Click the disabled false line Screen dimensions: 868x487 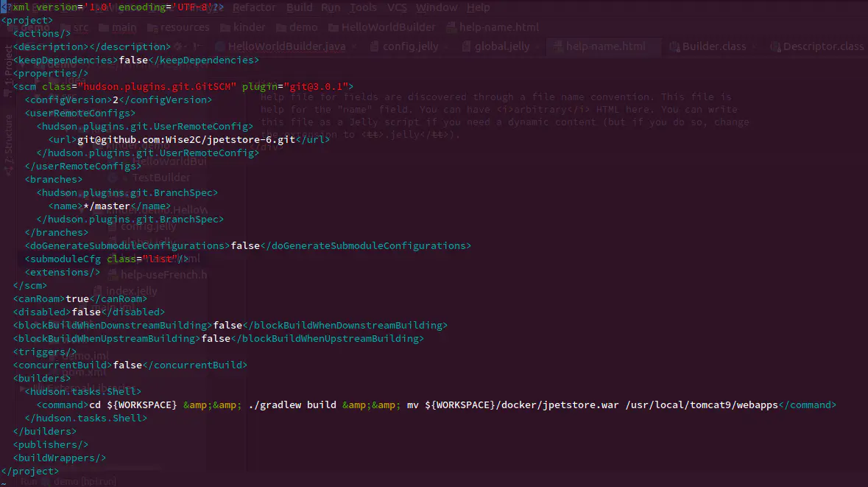[x=89, y=312]
